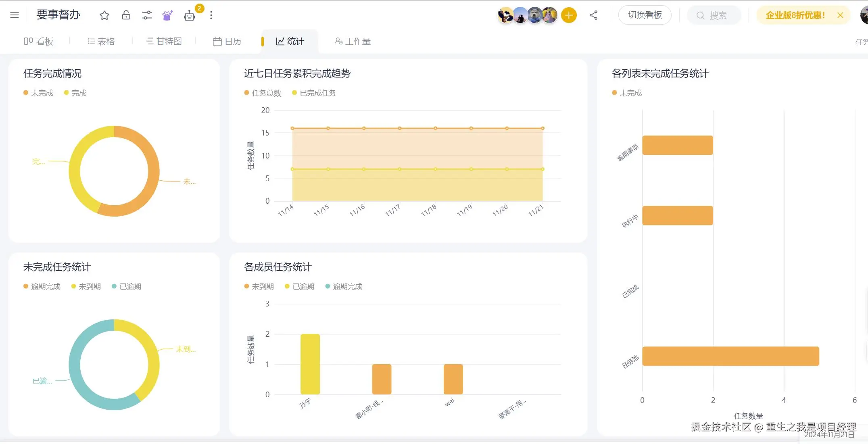Click the 任务池 orange bar
The image size is (868, 444).
pos(730,356)
